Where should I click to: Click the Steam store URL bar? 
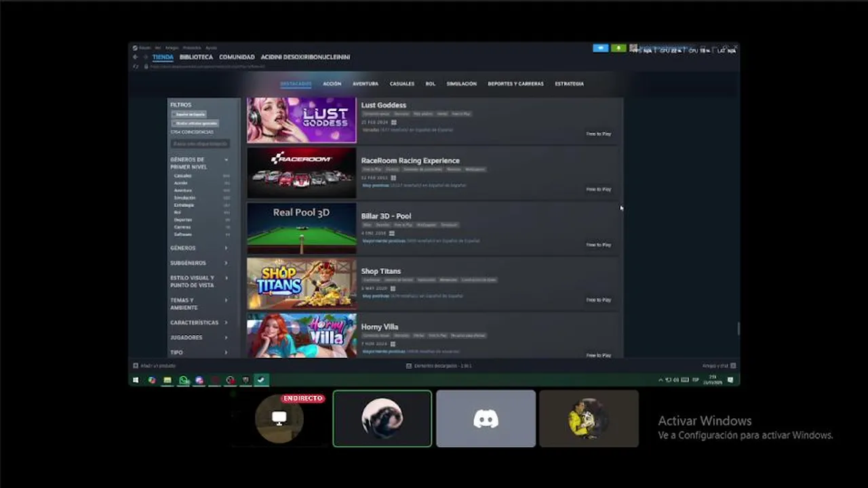click(x=207, y=66)
